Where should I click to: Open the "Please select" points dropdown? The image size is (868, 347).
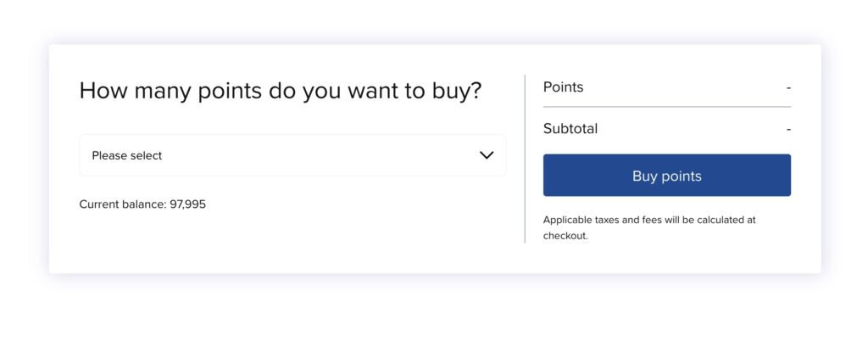292,155
